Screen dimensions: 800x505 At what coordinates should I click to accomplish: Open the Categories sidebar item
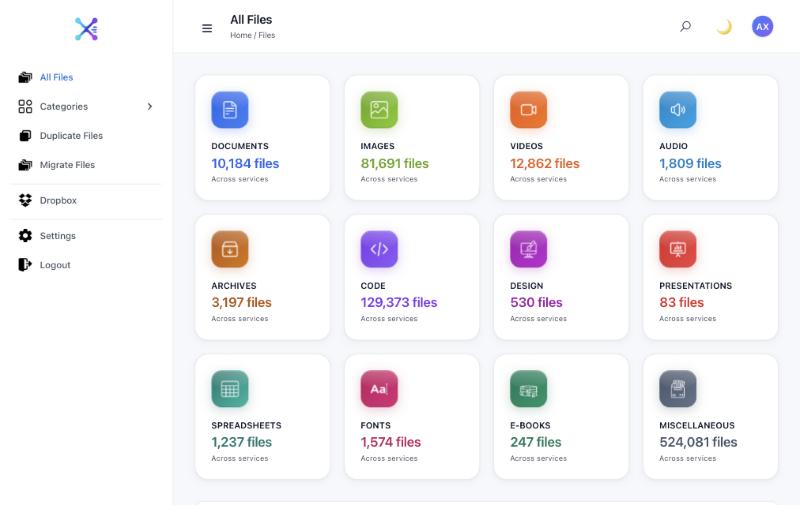coord(86,106)
